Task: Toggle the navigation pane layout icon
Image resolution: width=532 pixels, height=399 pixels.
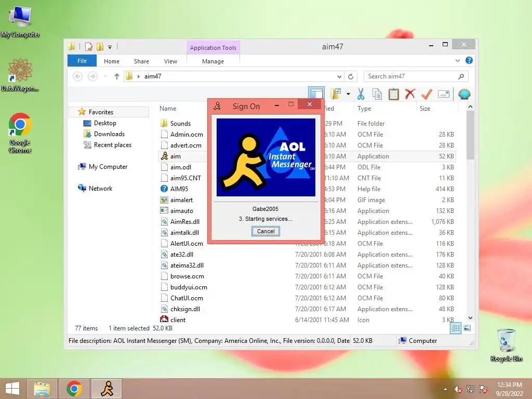Action: (316, 94)
